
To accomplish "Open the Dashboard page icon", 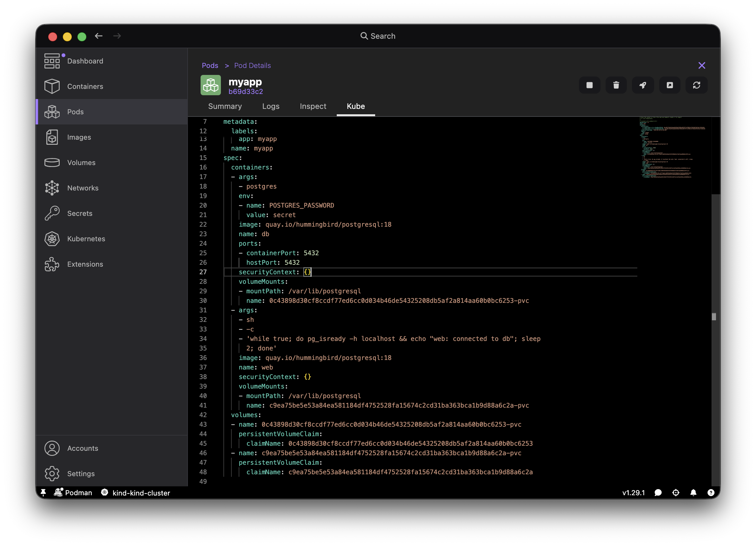I will (x=52, y=61).
